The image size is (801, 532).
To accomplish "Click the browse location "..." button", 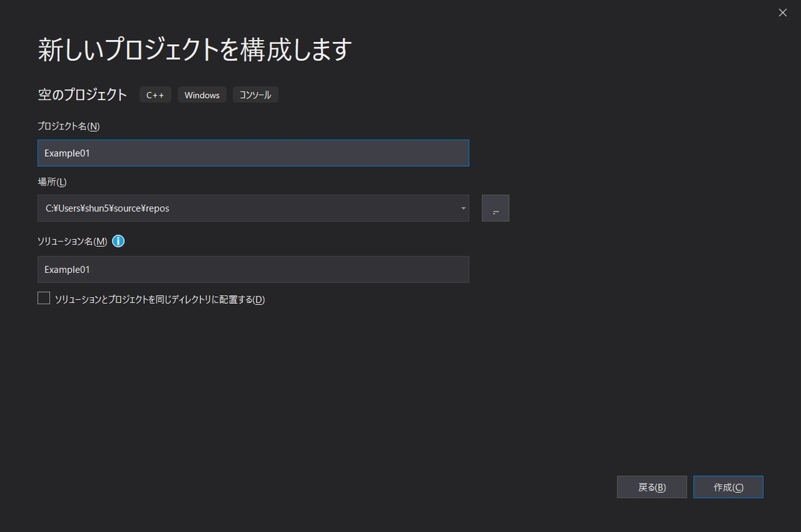I will 495,208.
